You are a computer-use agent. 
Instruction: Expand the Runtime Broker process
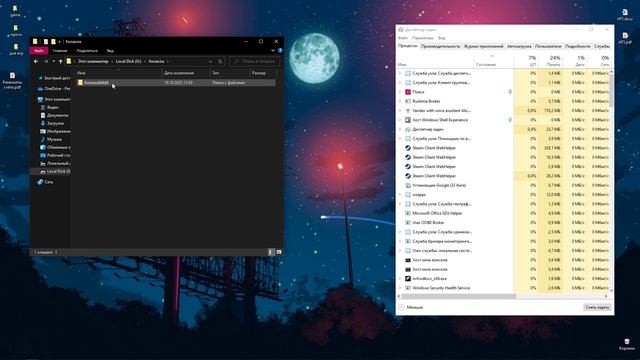point(400,101)
